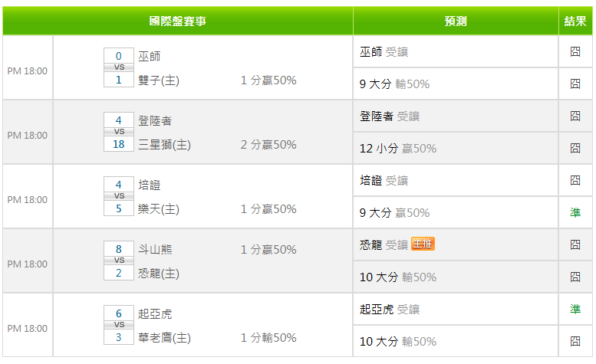596x364 pixels.
Task: Select the 三星獅(主) team name
Action: click(x=164, y=145)
